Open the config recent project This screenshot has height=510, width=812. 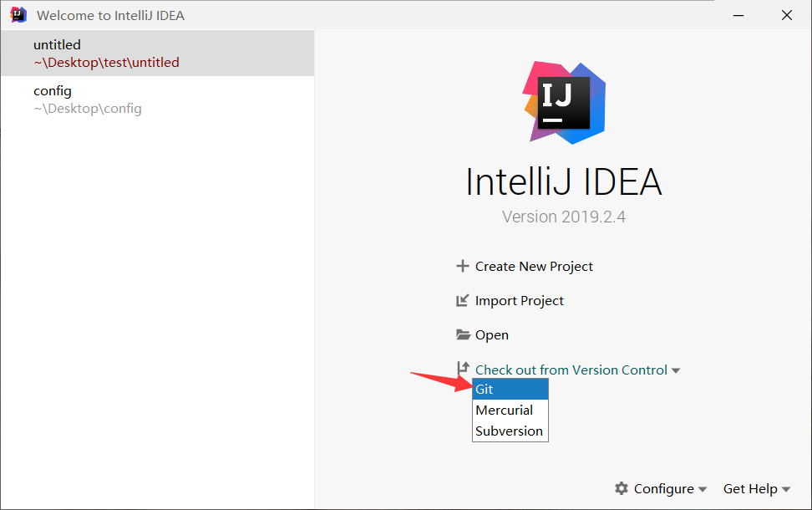coord(157,99)
